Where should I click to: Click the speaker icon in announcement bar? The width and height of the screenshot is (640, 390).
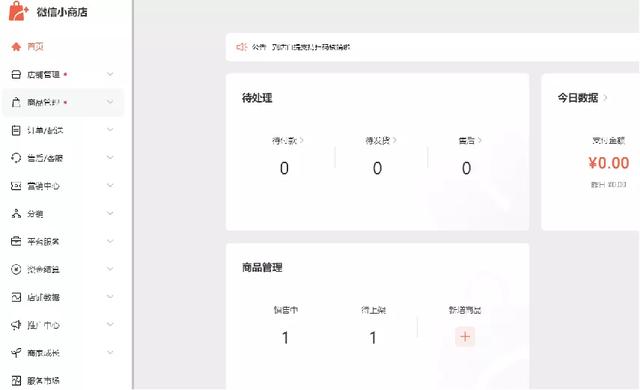point(242,47)
